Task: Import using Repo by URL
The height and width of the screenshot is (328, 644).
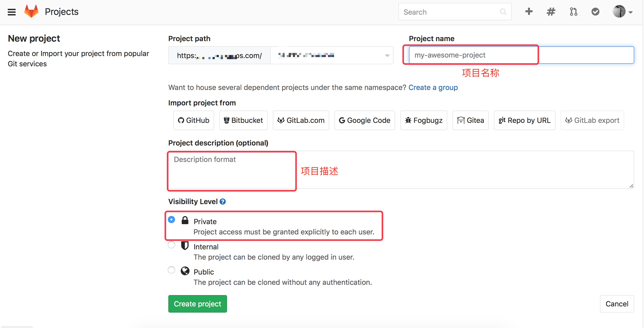Action: (525, 120)
